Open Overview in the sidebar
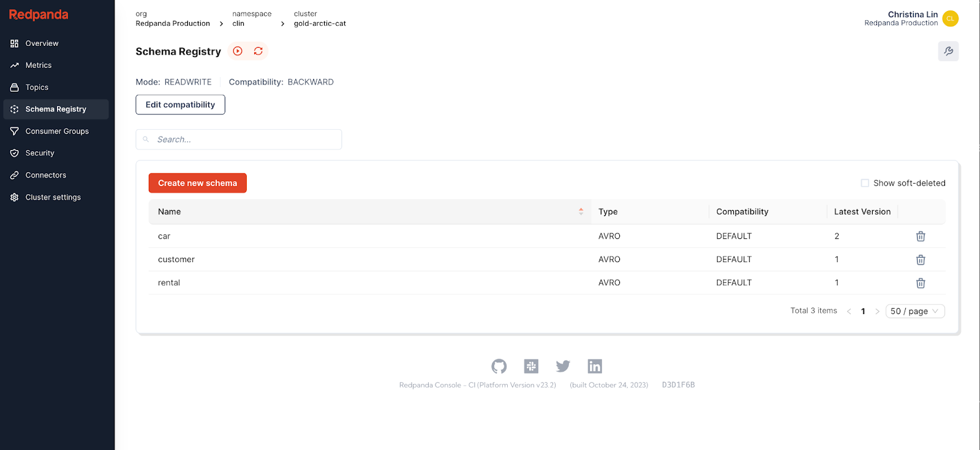The image size is (980, 450). tap(56, 43)
